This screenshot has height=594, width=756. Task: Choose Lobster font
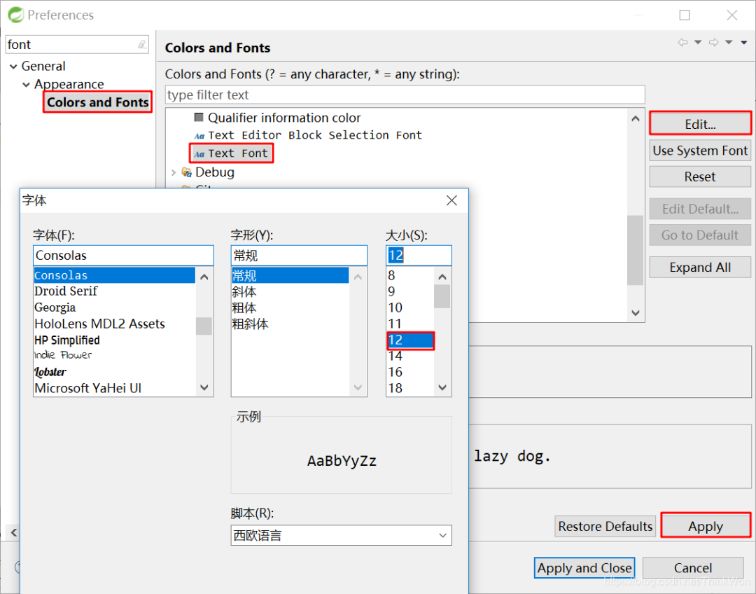(114, 372)
